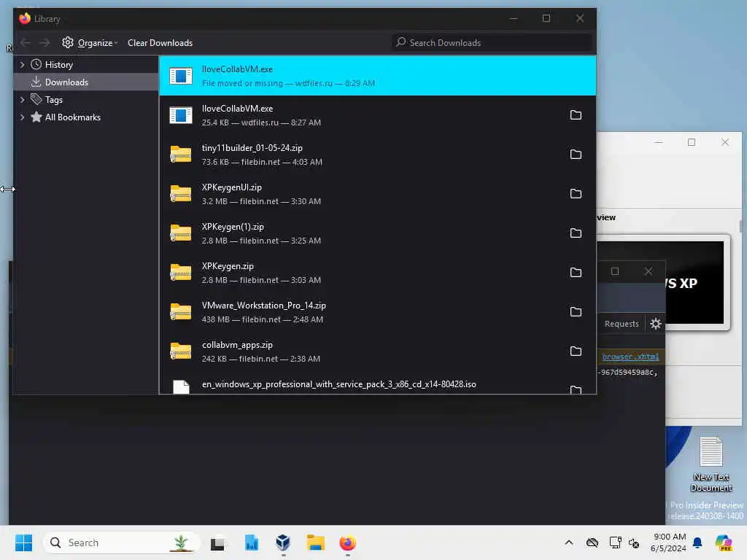Click the XPKeygen(1).zip archive icon
Screen dimensions: 747x560
coord(181,233)
